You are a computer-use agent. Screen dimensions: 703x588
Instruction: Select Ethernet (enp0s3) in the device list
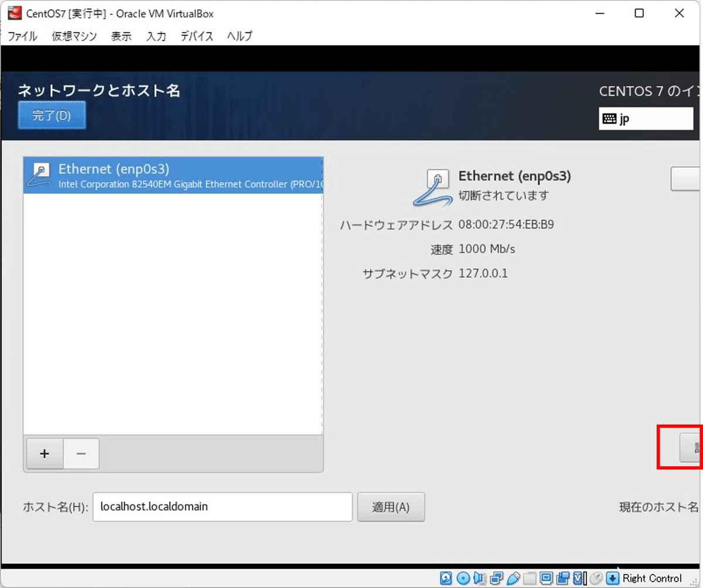coord(173,175)
